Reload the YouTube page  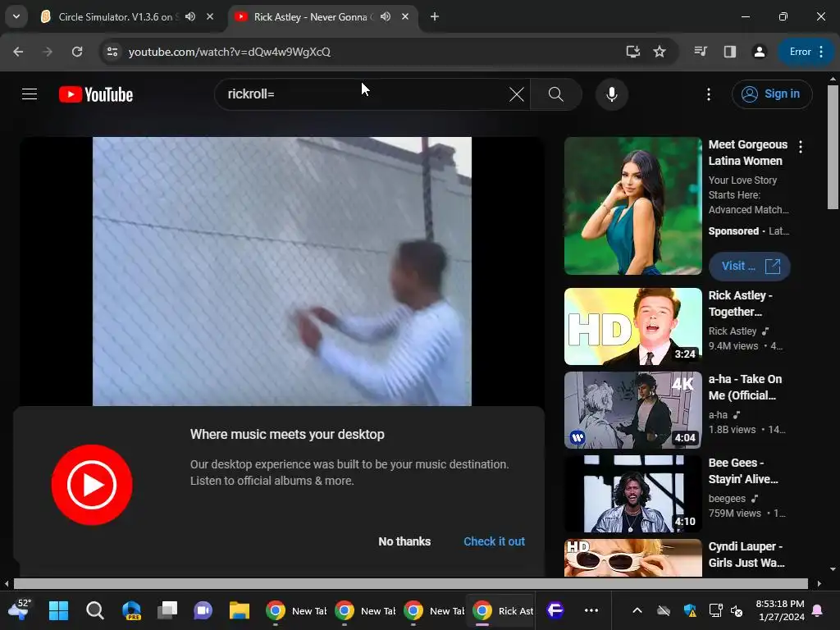(x=77, y=52)
